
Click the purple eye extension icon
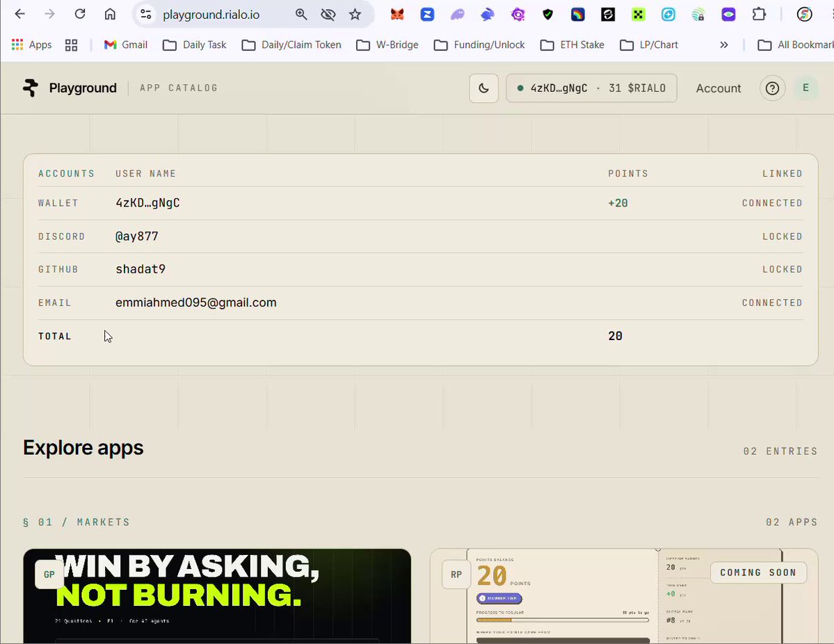729,15
